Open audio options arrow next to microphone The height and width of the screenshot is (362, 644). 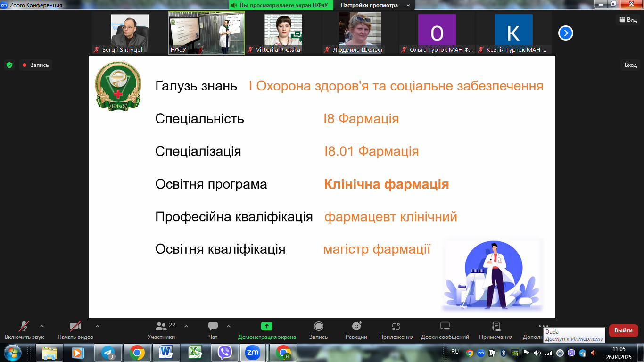point(42,326)
